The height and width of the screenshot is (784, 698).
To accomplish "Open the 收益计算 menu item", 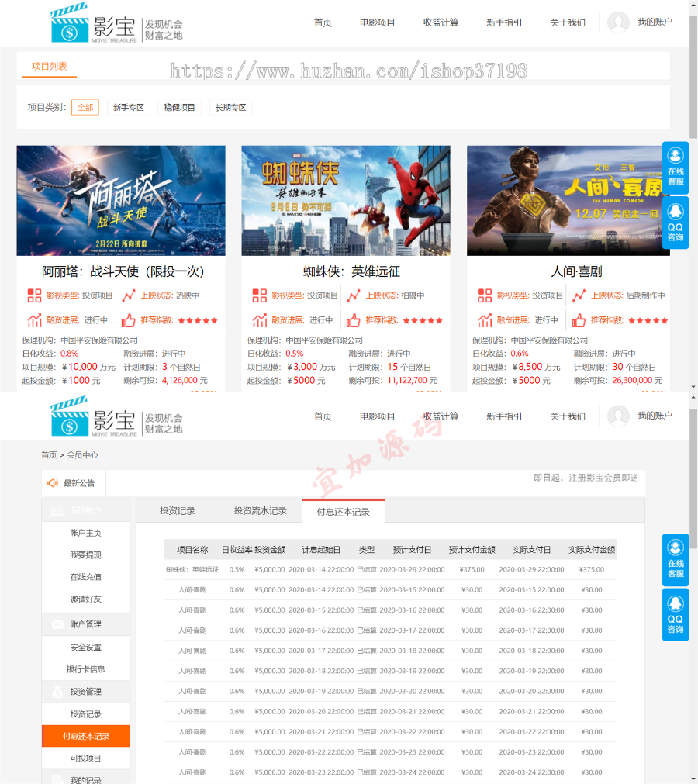I will [x=440, y=22].
